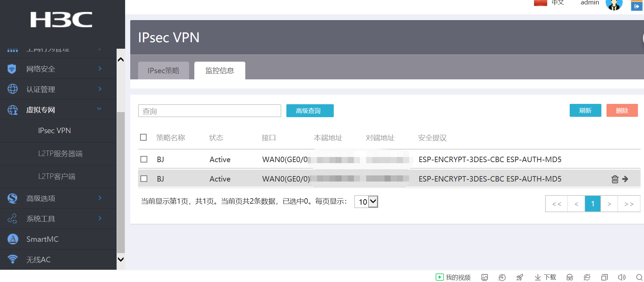
Task: Select page 1 in pagination
Action: pos(593,204)
